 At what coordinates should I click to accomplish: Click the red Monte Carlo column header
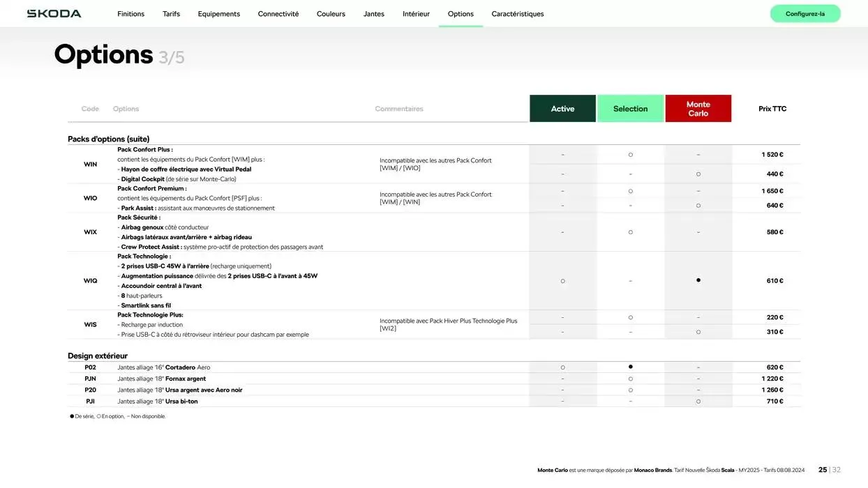(698, 109)
